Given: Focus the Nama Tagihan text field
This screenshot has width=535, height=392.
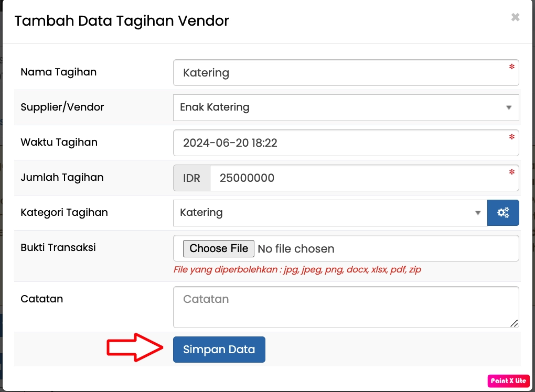Looking at the screenshot, I should pyautogui.click(x=346, y=72).
